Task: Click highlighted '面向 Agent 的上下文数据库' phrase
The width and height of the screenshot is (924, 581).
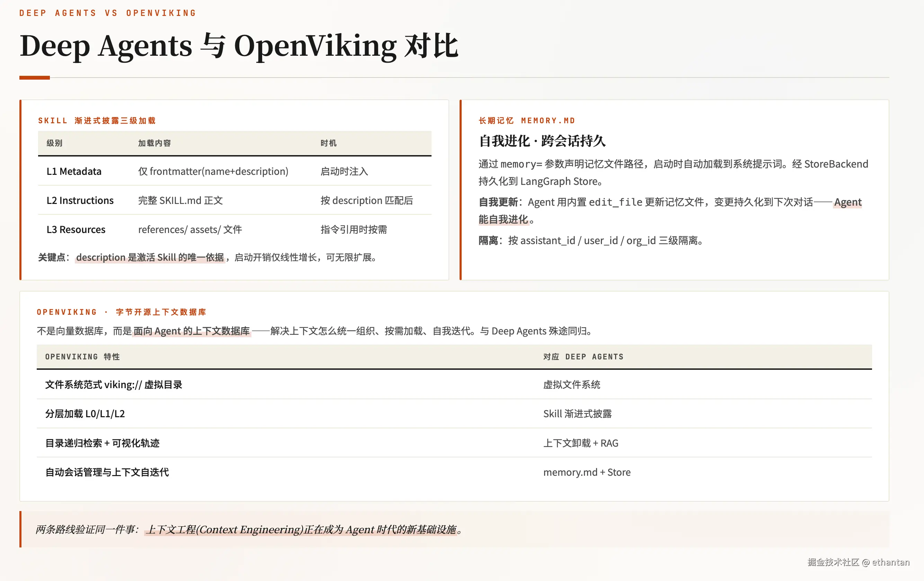Action: tap(192, 331)
